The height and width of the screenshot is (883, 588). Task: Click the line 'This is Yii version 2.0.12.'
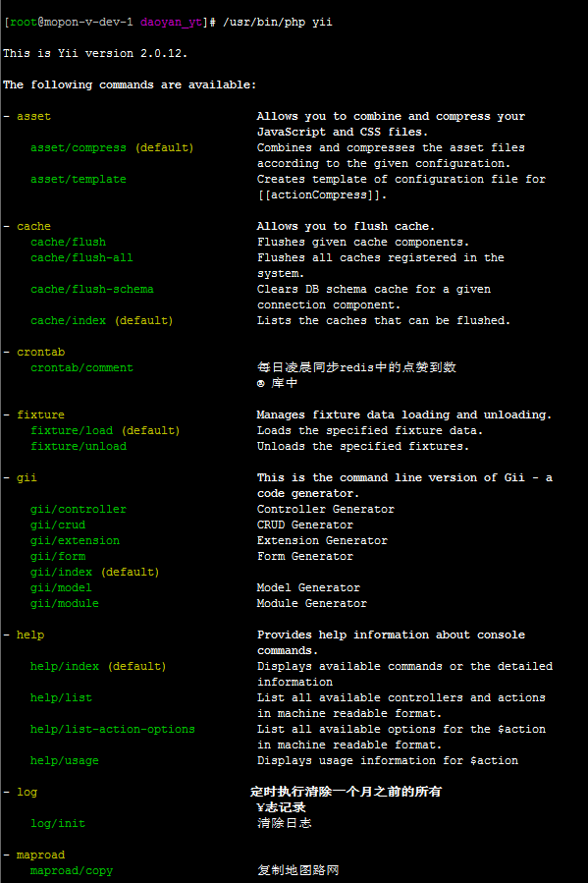(x=95, y=53)
